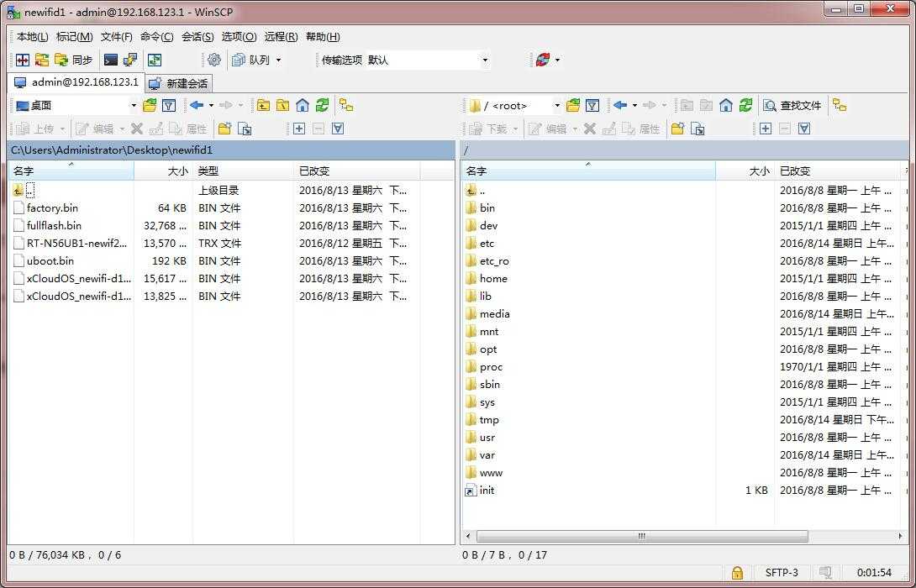Click the remote select files plus icon

coord(766,129)
